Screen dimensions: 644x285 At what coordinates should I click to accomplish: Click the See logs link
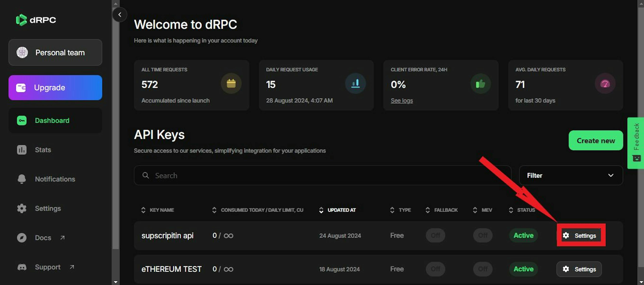point(401,100)
